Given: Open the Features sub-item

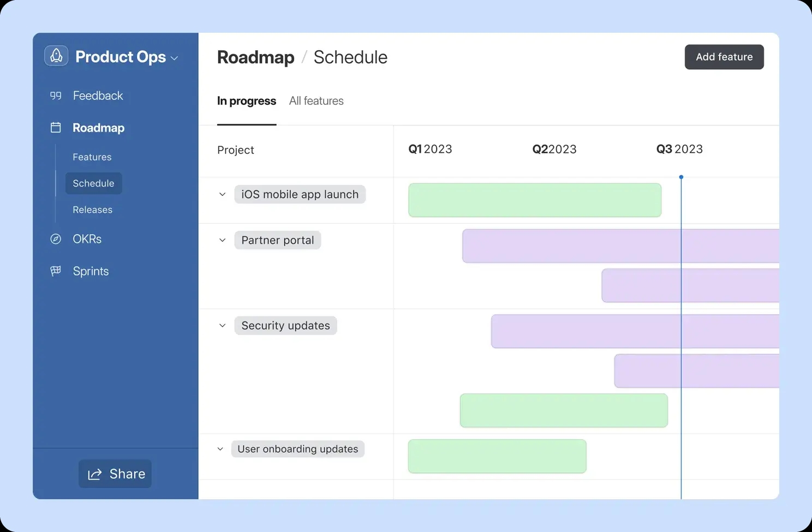Looking at the screenshot, I should point(92,157).
